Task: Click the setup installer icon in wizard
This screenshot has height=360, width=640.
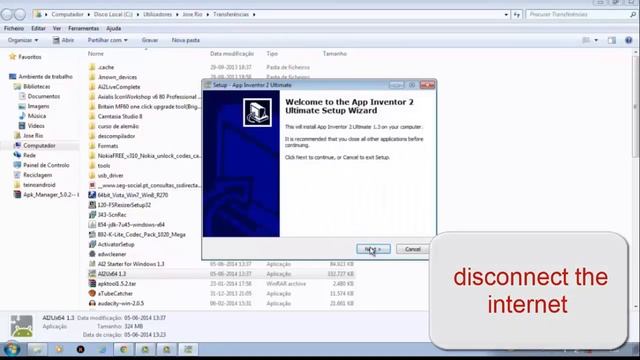Action: click(x=257, y=113)
